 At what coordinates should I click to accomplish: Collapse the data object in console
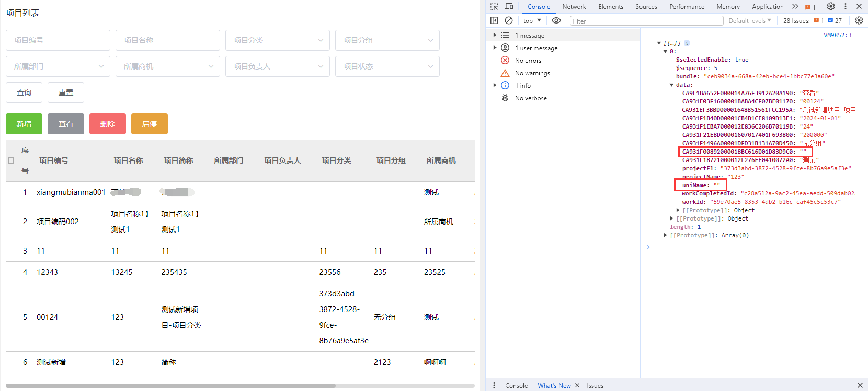click(672, 85)
